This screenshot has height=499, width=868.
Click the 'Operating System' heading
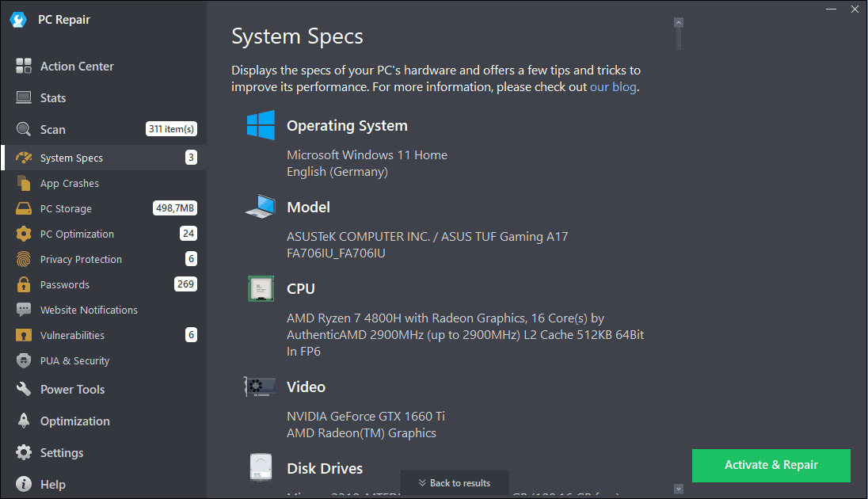(347, 126)
